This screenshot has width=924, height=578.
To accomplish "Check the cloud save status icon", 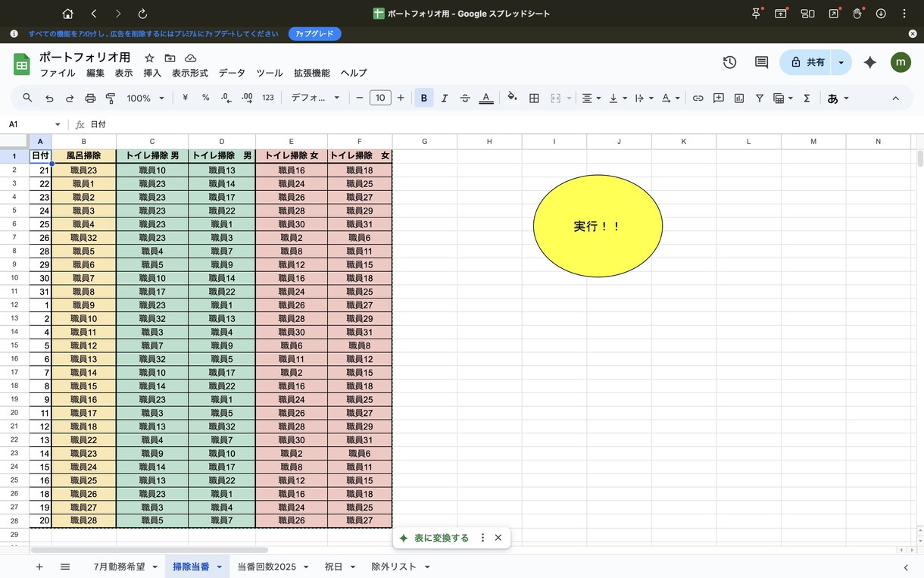I will pos(191,58).
